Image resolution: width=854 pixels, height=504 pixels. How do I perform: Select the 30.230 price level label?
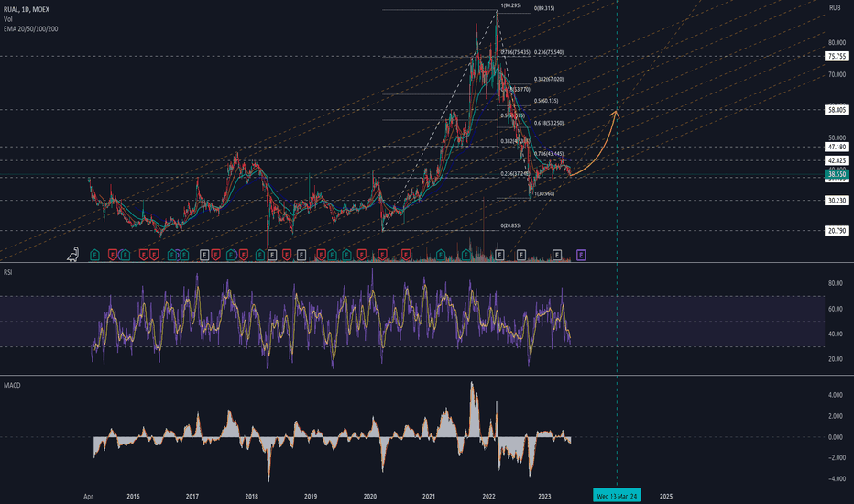click(x=837, y=201)
